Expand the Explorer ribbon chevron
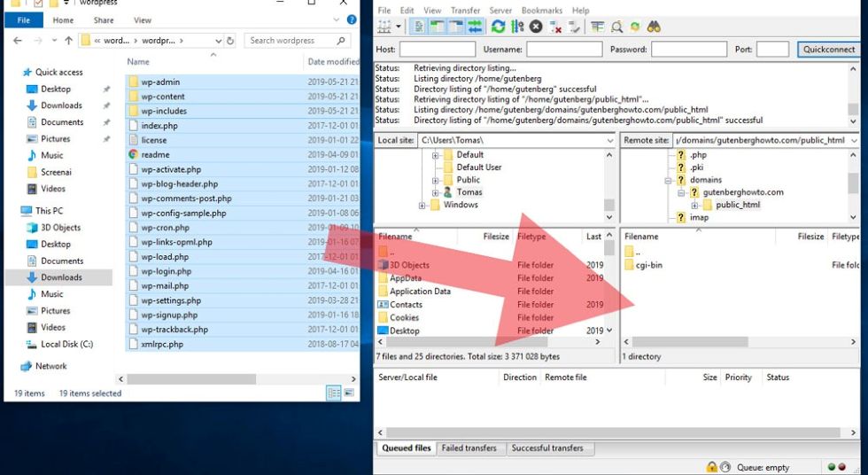868x475 pixels. [336, 19]
